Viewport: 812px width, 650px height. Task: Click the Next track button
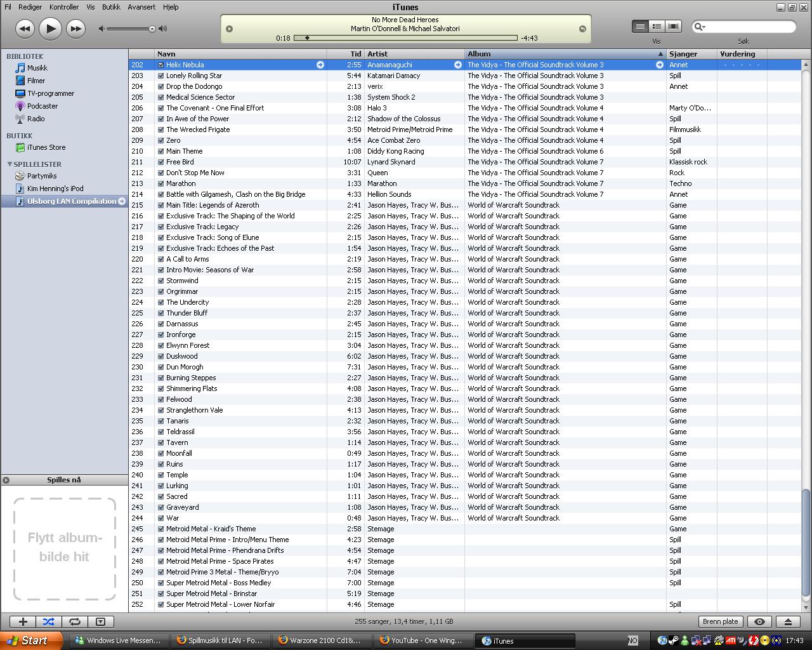pyautogui.click(x=75, y=29)
